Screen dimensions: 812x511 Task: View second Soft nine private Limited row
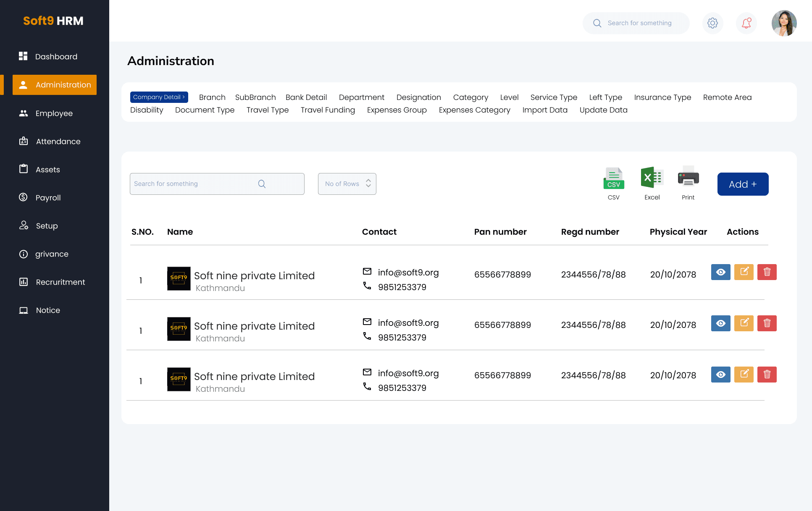(x=721, y=323)
